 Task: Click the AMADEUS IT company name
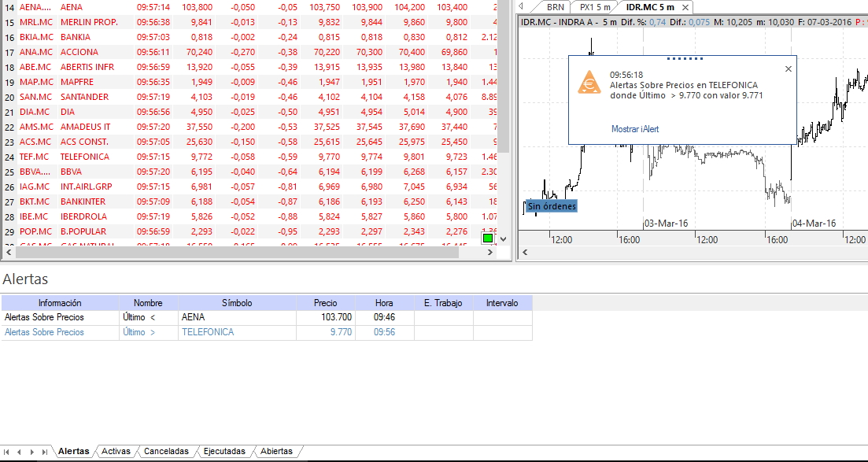(85, 127)
